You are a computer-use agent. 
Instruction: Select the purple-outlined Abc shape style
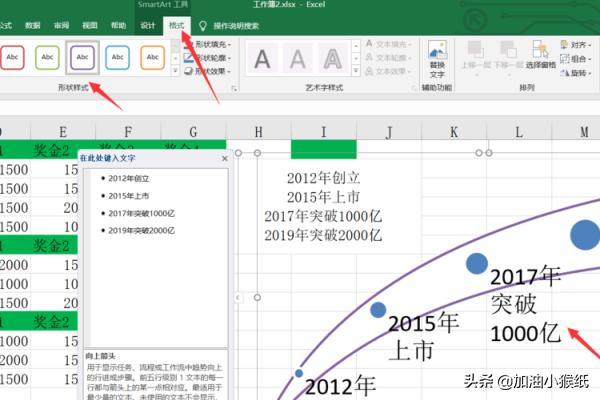click(82, 57)
